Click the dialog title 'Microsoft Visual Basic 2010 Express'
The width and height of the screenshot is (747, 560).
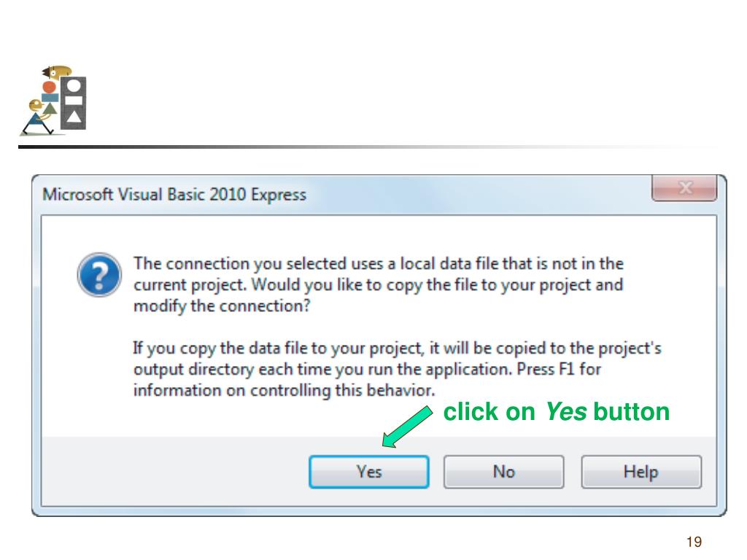[174, 194]
